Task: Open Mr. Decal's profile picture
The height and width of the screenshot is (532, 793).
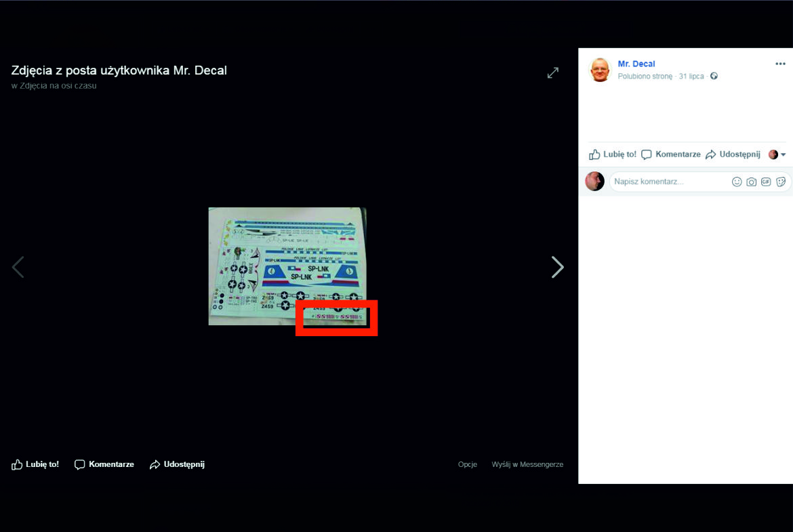Action: 600,70
